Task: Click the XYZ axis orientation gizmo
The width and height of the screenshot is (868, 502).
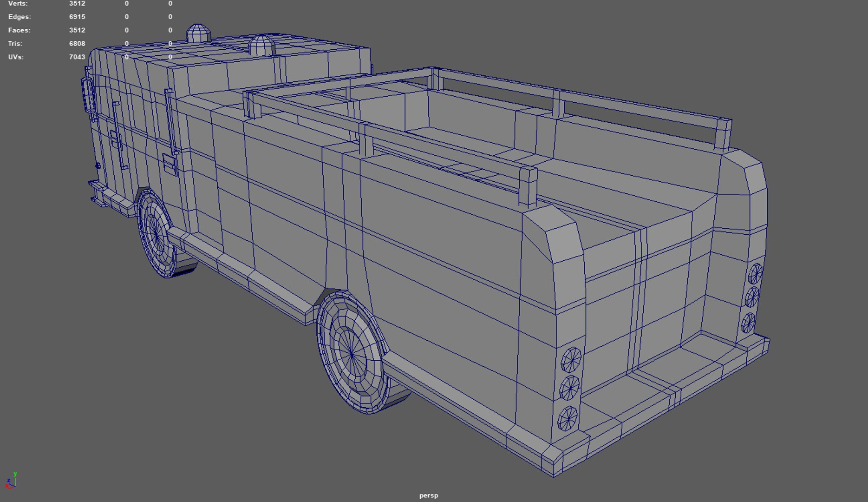Action: point(11,481)
